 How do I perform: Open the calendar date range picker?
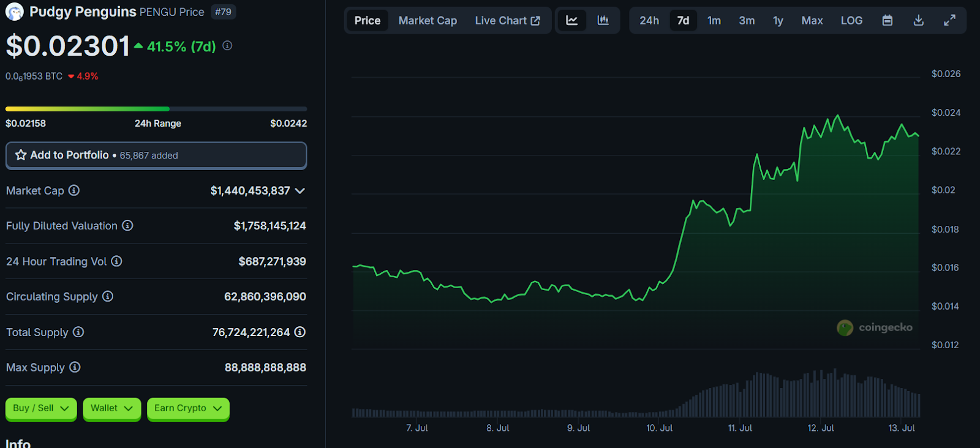pyautogui.click(x=887, y=20)
